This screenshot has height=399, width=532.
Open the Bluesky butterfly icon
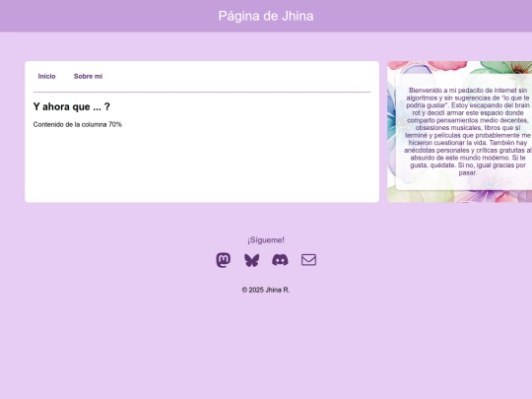252,260
